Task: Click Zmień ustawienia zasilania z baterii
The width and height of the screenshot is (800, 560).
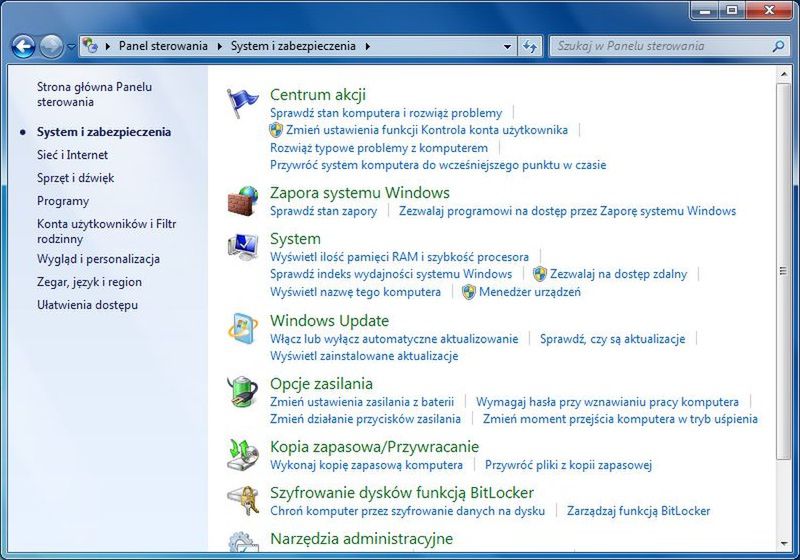Action: 362,402
